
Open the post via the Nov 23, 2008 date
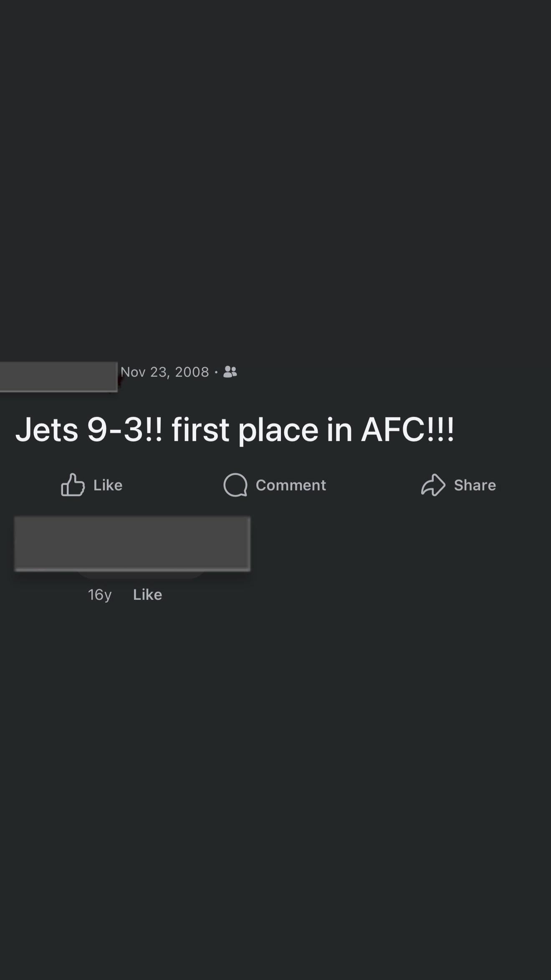164,372
